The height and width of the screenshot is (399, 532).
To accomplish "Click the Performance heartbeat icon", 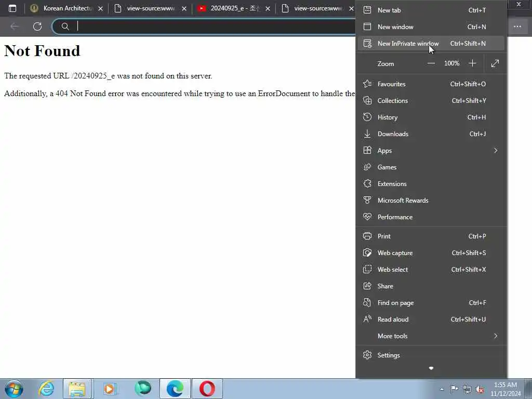I will tap(367, 217).
